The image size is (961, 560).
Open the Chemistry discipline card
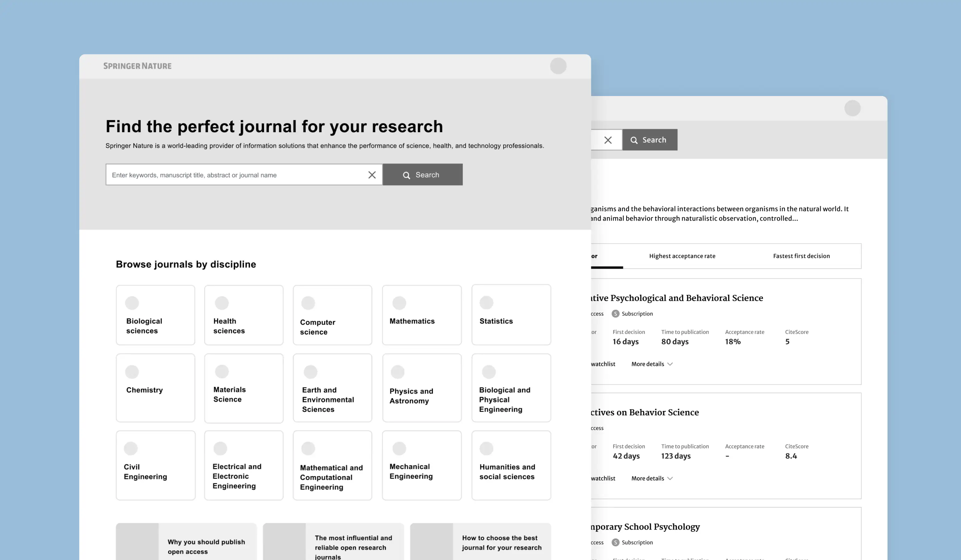(156, 388)
